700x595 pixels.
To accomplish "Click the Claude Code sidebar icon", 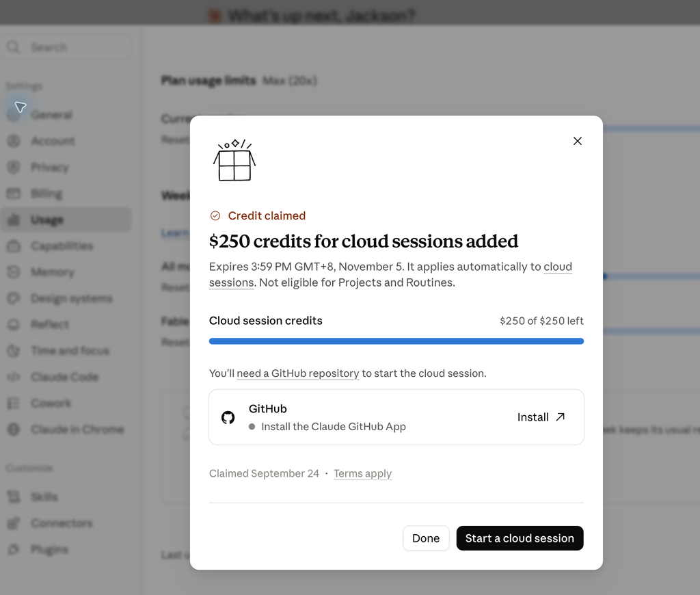I will pos(14,377).
